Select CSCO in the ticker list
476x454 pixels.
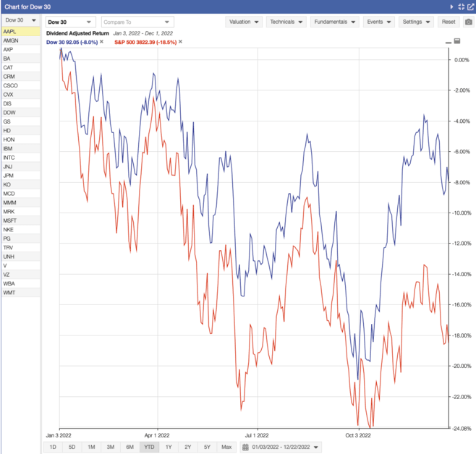click(21, 85)
